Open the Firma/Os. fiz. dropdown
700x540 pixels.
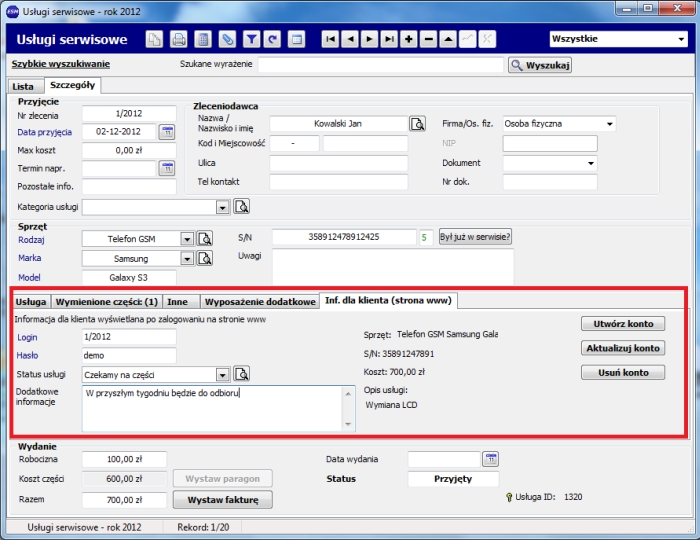(608, 124)
